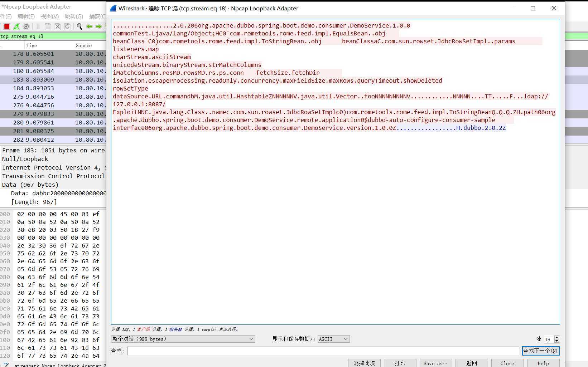Select packet row 280 at 9.079861

click(53, 122)
